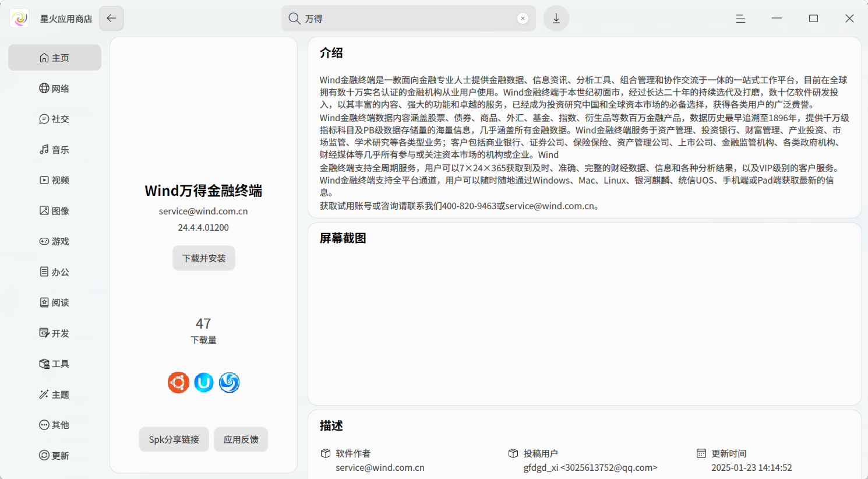Screen dimensions: 868x479
Task: Select the 图像 category
Action: pos(55,211)
